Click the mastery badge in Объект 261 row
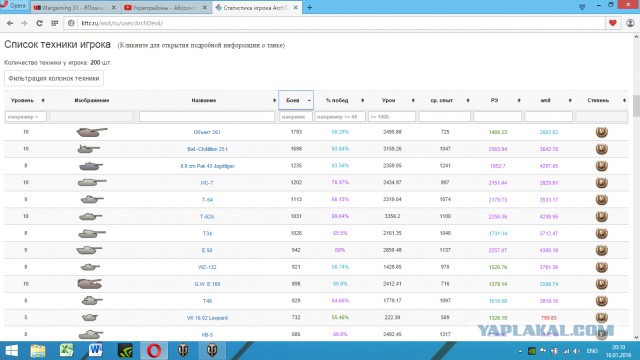 pos(601,132)
